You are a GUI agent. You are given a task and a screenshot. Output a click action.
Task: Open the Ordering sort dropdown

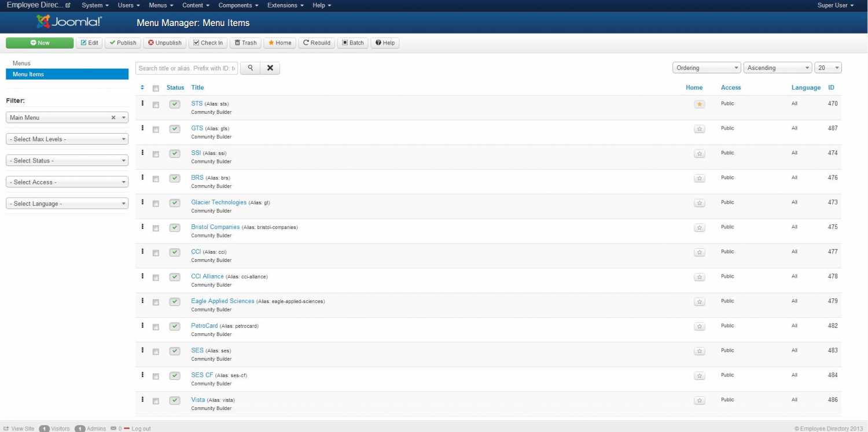point(707,68)
